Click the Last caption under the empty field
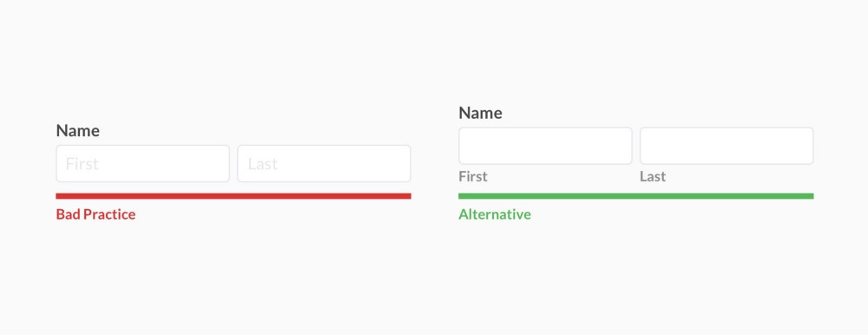 click(x=653, y=177)
